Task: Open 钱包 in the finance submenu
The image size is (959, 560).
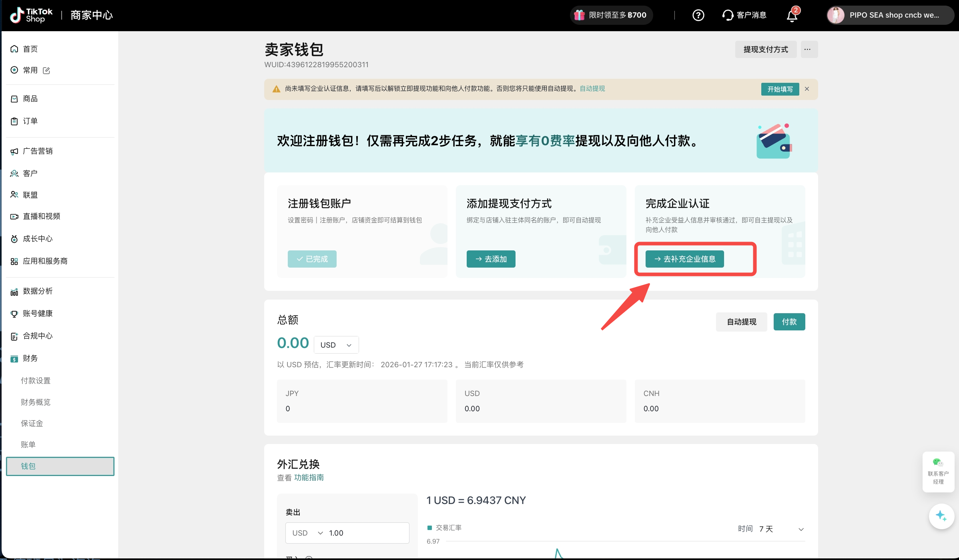Action: 60,466
